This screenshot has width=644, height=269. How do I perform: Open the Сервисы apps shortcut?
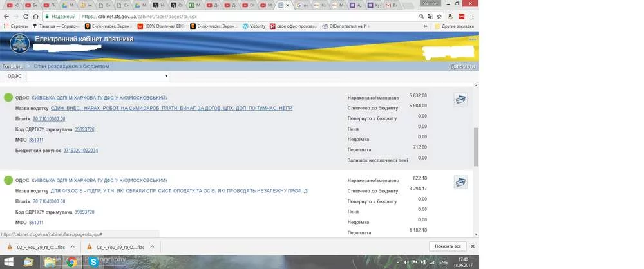pos(15,26)
